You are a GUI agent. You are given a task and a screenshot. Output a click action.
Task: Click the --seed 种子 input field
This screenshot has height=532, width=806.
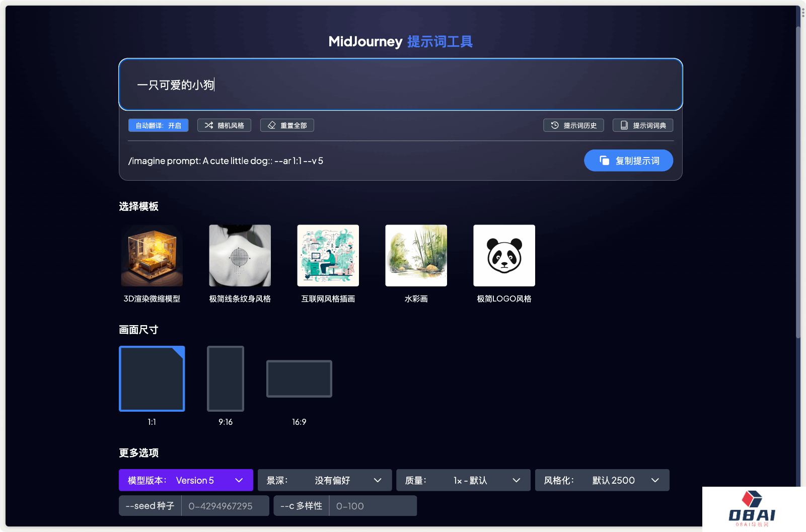point(225,505)
